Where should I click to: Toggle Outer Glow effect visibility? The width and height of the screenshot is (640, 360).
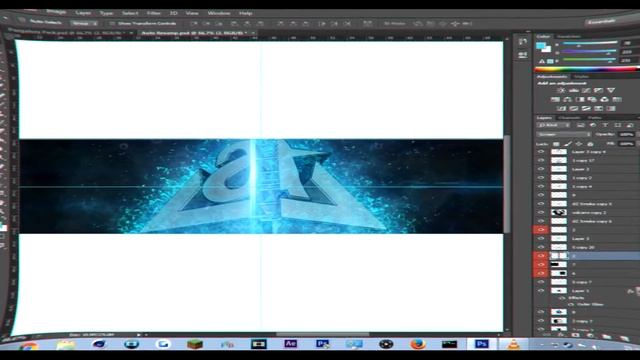(x=571, y=304)
